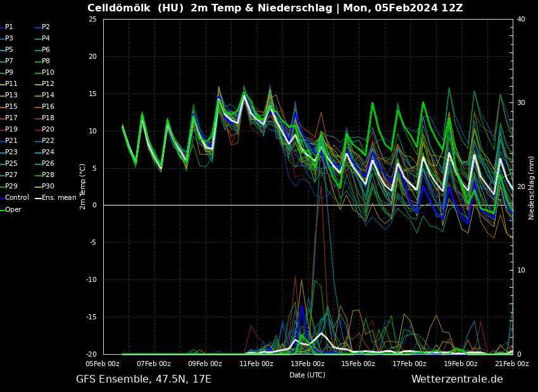Select the 17Feb 00z date tick label

(409, 364)
